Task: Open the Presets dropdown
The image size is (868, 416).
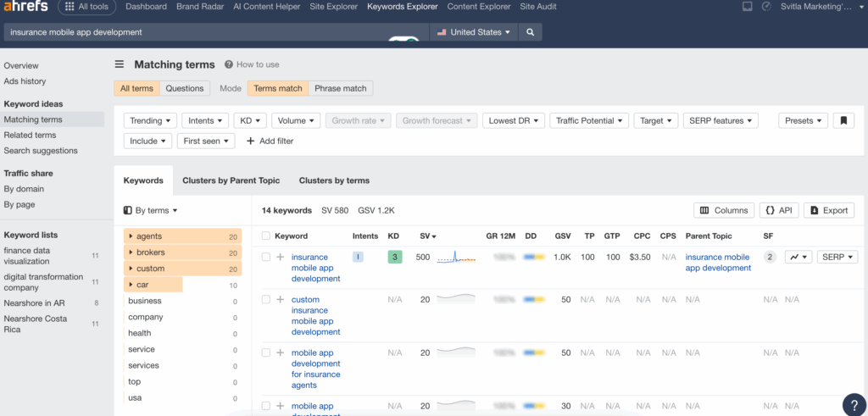Action: coord(804,120)
